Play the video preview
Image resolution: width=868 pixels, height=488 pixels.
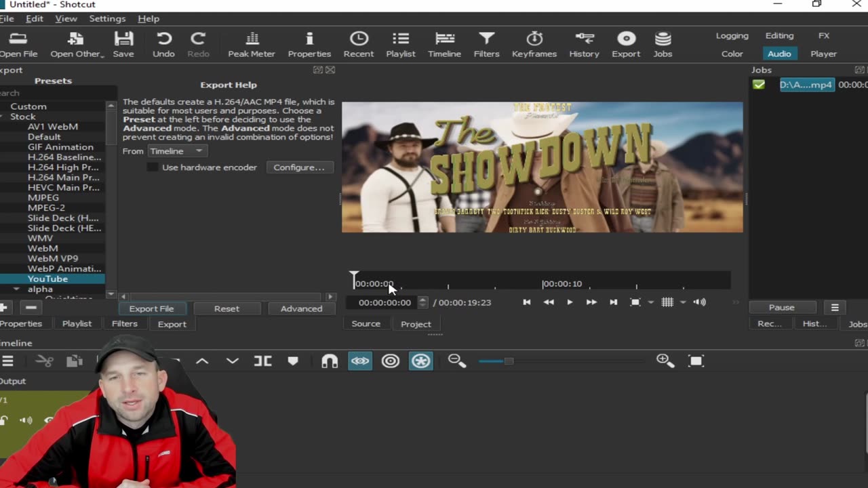click(570, 302)
